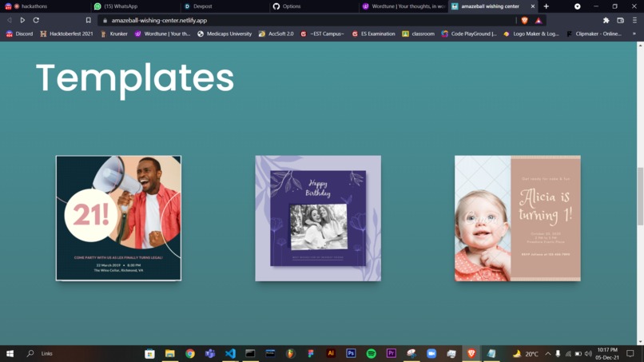Focus the address bar URL field

click(306, 20)
